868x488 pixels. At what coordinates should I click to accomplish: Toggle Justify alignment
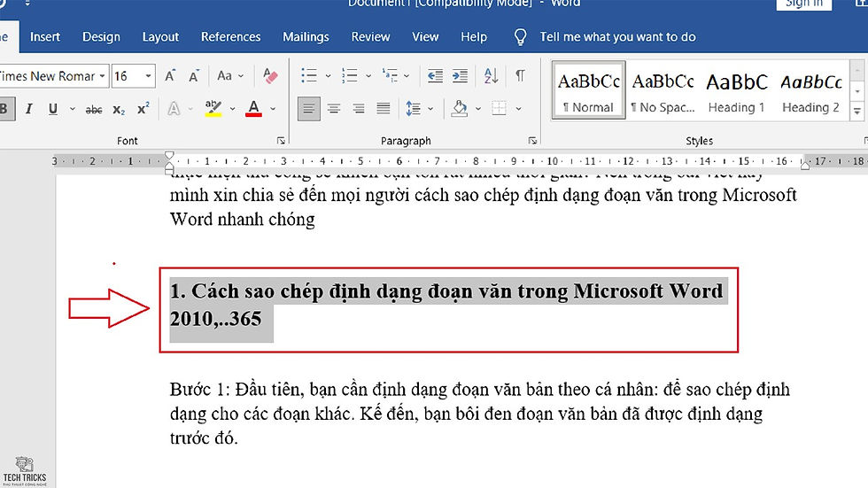tap(384, 108)
